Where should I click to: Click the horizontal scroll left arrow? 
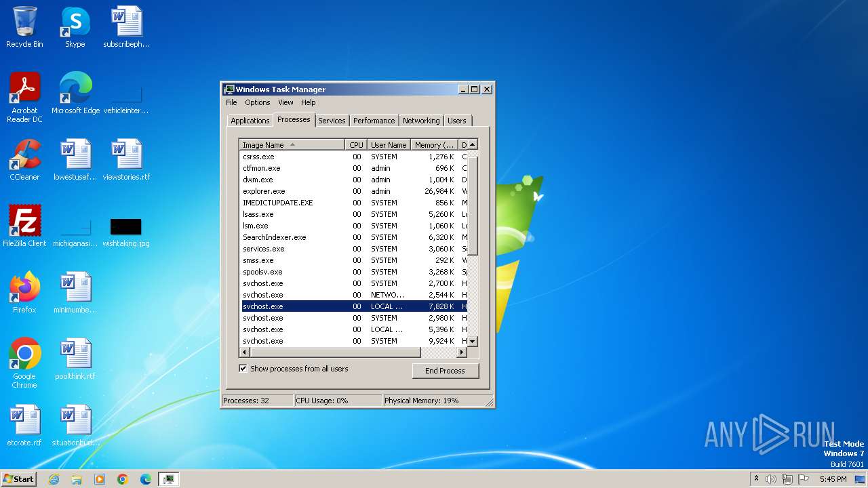[245, 352]
